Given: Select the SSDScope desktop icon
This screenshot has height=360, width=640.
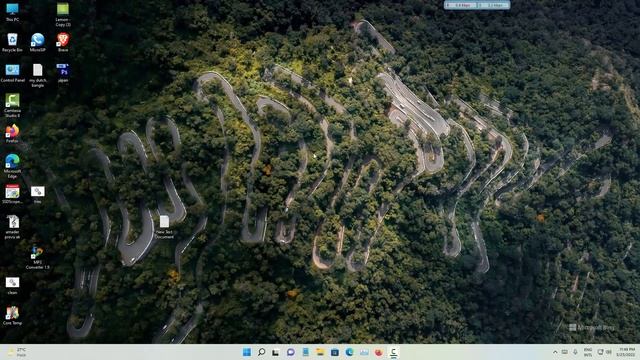Looking at the screenshot, I should pyautogui.click(x=12, y=194).
